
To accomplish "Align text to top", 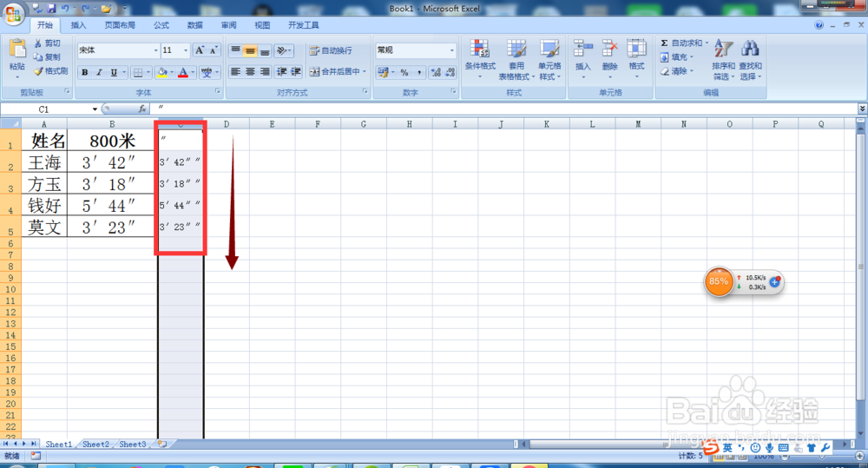I will point(236,50).
